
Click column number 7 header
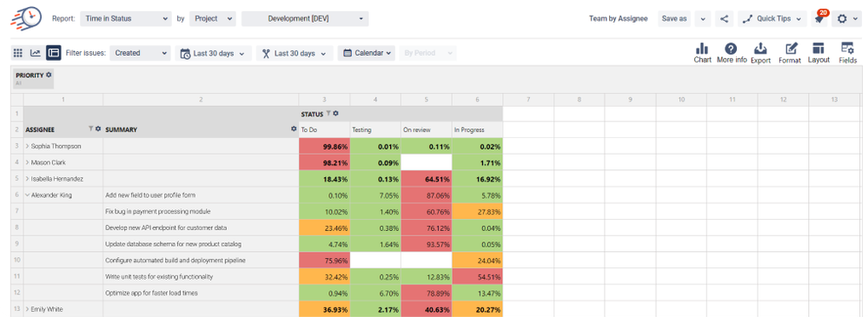click(x=528, y=100)
